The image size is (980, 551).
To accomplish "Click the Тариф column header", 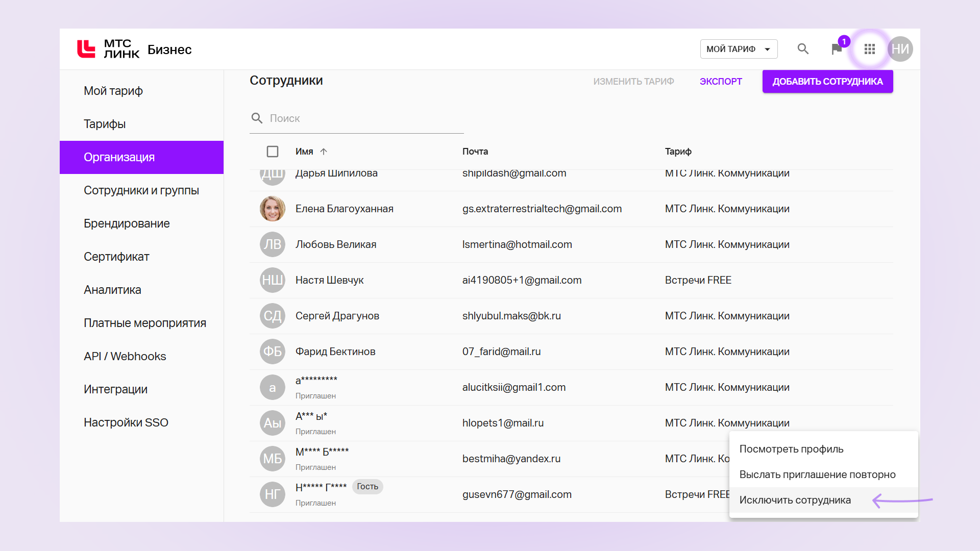I will coord(678,152).
